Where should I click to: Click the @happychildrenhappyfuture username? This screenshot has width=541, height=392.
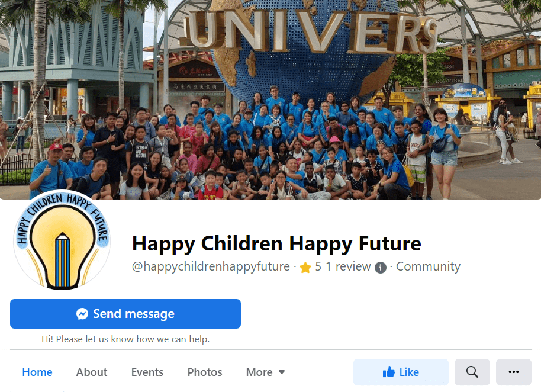(211, 266)
